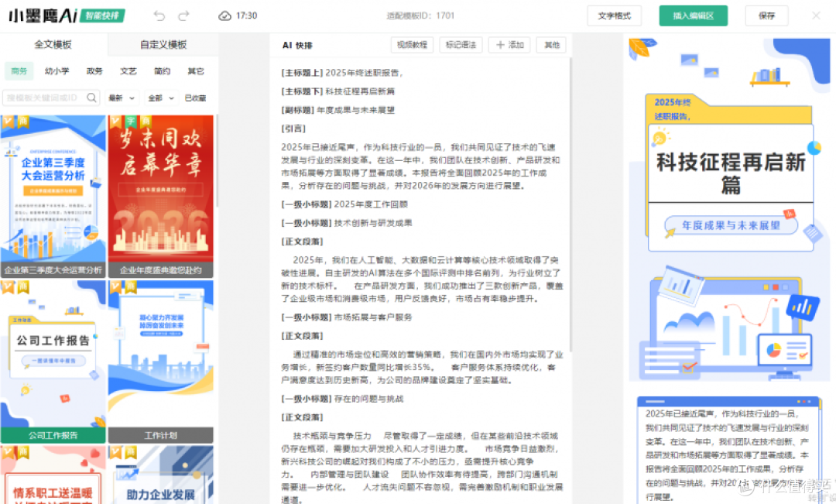Click the plus 添加 button
This screenshot has height=504, width=836.
coord(509,45)
